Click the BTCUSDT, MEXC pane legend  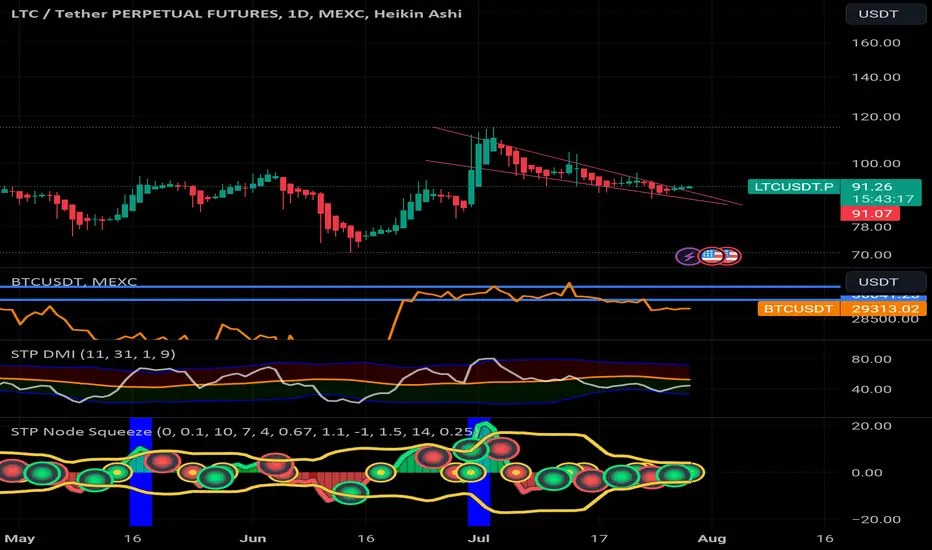74,281
